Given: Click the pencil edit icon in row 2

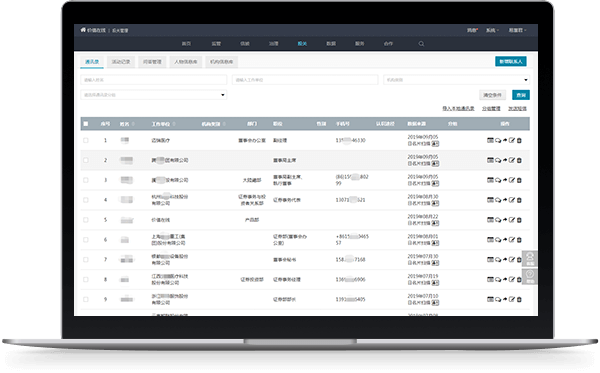Looking at the screenshot, I should coord(512,160).
